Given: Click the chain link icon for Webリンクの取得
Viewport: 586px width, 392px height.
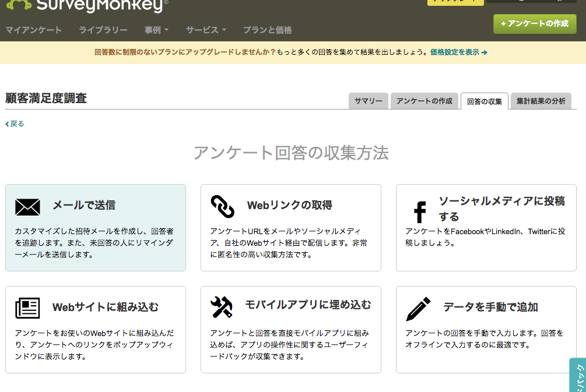Looking at the screenshot, I should pos(222,206).
